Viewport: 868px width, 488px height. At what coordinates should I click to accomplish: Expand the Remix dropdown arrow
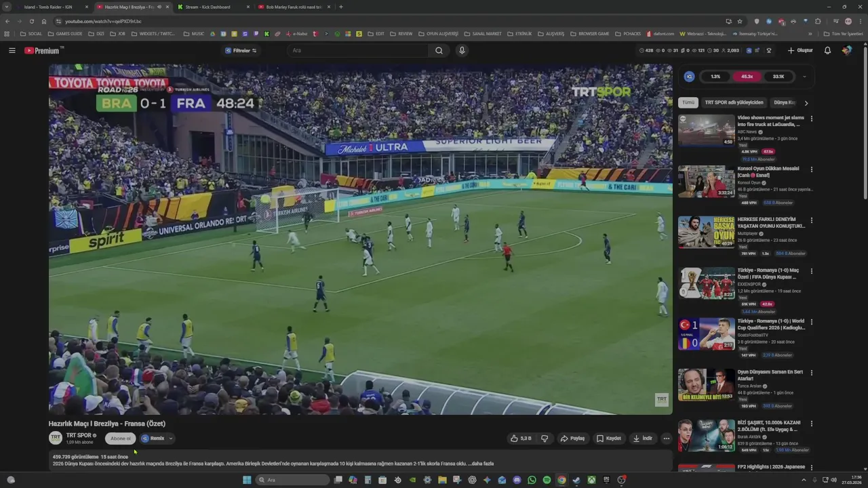(x=170, y=439)
